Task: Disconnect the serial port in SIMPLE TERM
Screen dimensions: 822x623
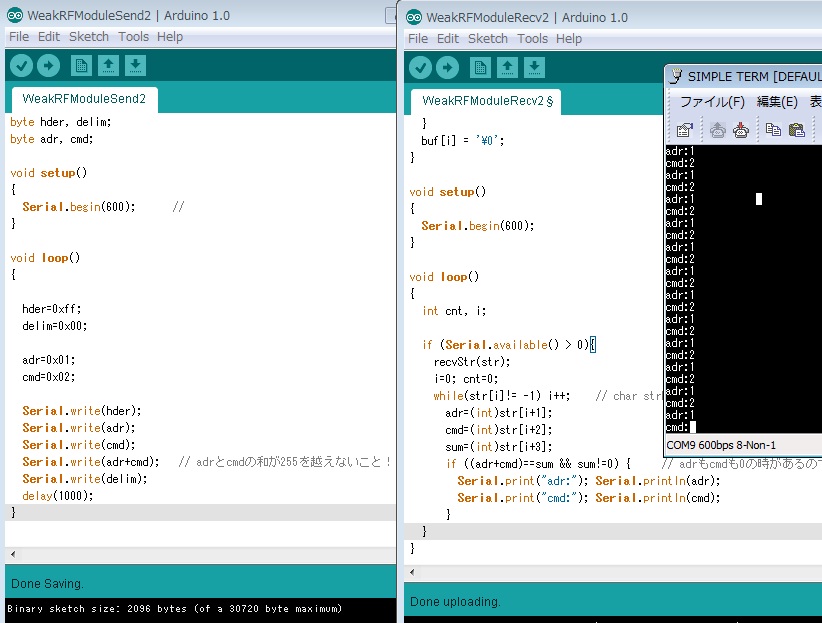Action: 741,130
